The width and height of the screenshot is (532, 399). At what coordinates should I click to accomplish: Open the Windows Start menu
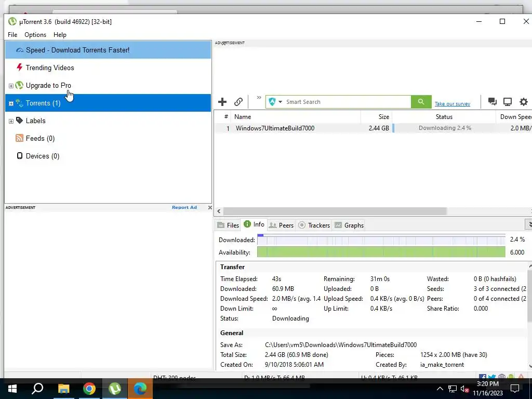[x=12, y=389]
